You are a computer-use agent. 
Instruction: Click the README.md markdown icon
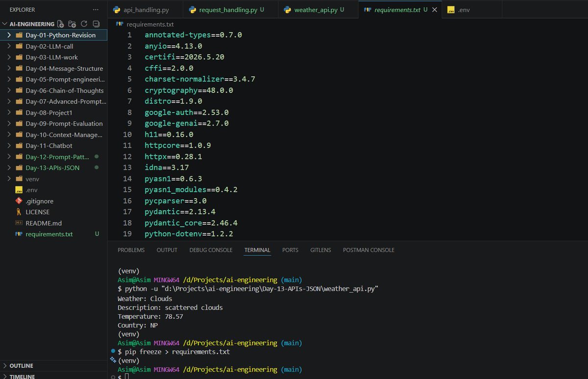19,223
